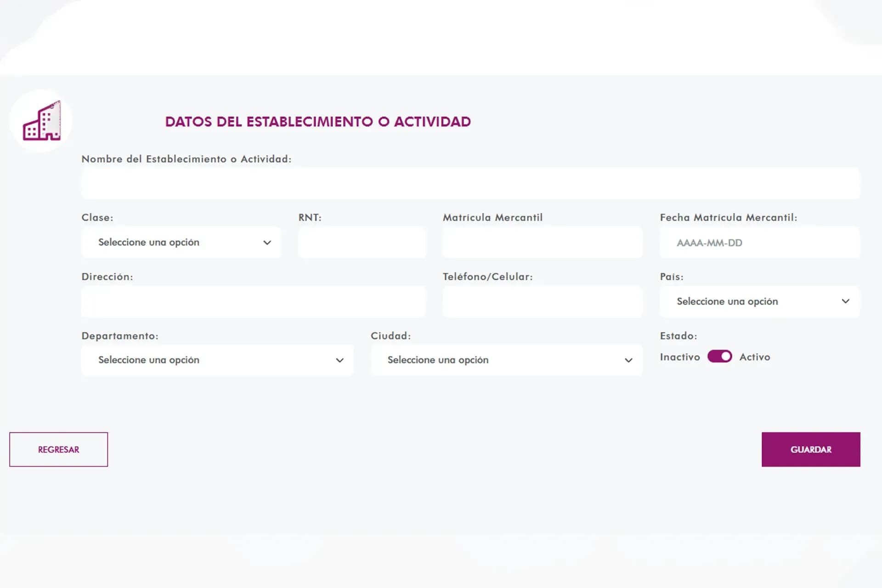The height and width of the screenshot is (588, 882).
Task: Click the Matrícula Mercantil label
Action: pyautogui.click(x=493, y=217)
